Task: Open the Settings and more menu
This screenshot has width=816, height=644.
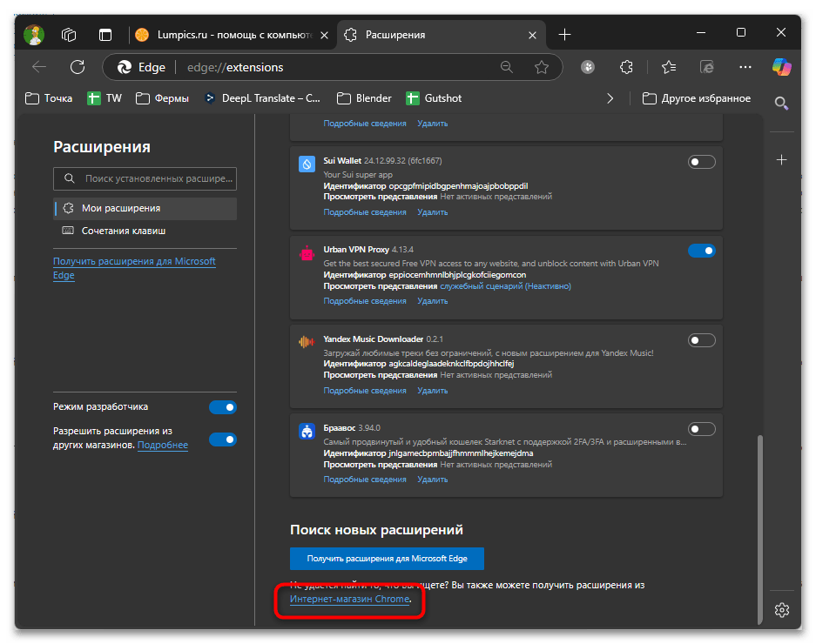Action: pos(745,67)
